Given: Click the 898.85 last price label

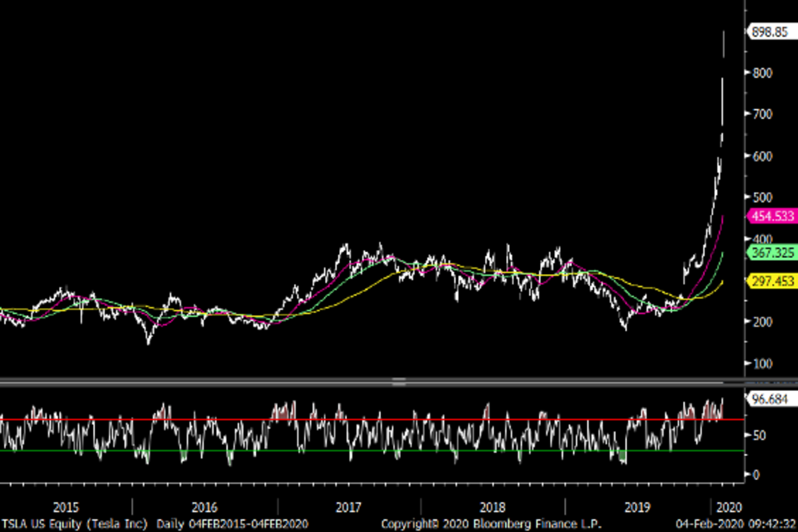Looking at the screenshot, I should click(771, 31).
